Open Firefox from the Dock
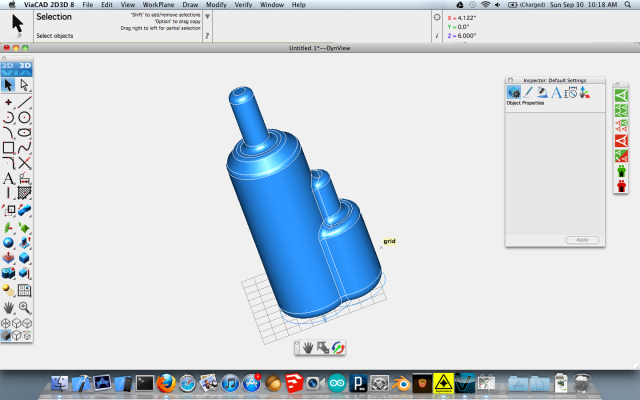The height and width of the screenshot is (400, 640). click(166, 382)
